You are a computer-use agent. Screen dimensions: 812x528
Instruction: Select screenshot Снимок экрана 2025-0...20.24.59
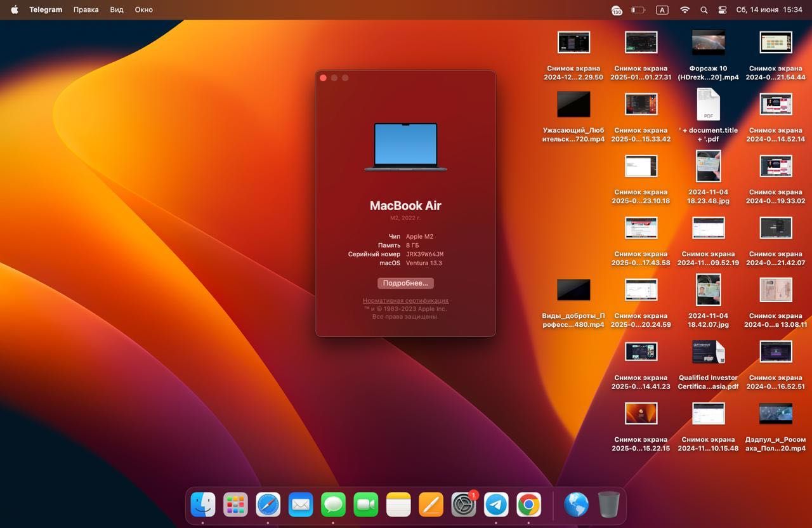[x=641, y=303]
